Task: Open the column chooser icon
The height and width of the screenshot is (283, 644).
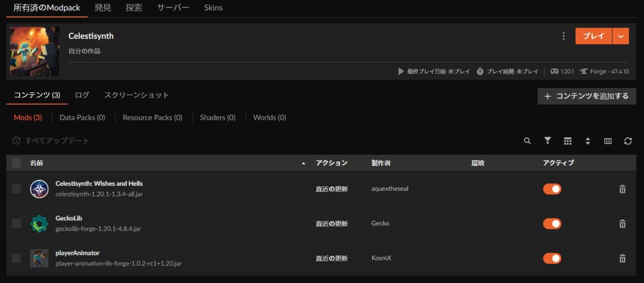Action: (608, 141)
